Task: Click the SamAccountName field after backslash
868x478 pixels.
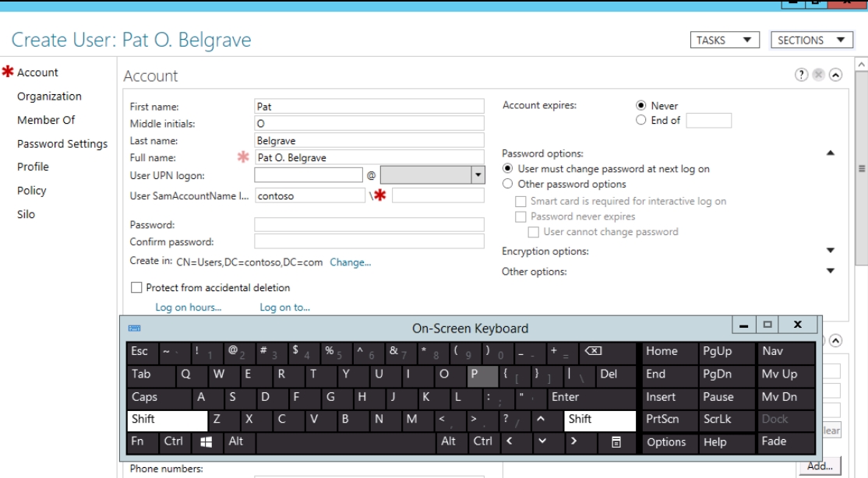Action: click(438, 195)
